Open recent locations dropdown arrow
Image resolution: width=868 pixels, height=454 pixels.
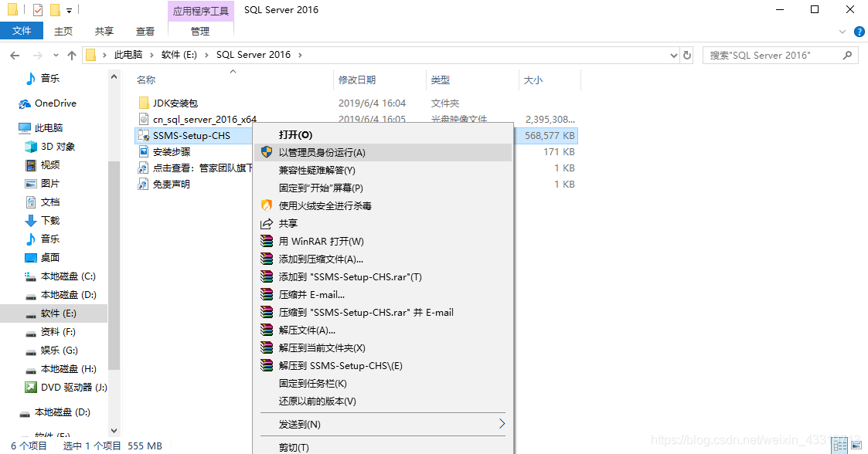pyautogui.click(x=56, y=56)
